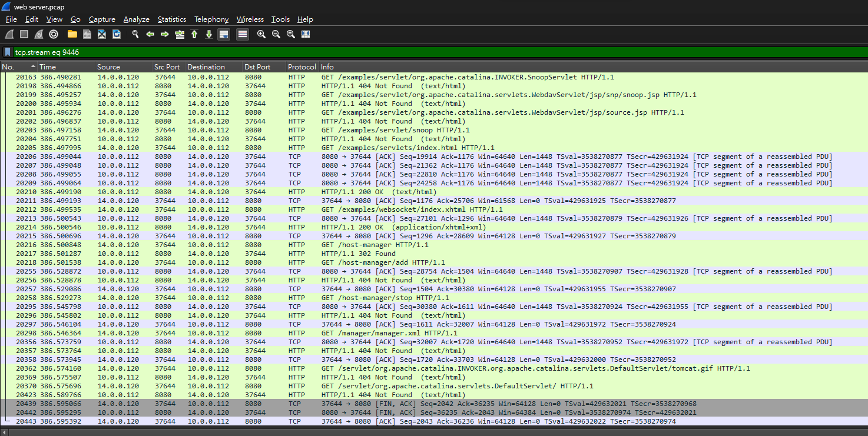Open Find Packet magnifier icon
Screen dimensions: 868x436
click(135, 35)
